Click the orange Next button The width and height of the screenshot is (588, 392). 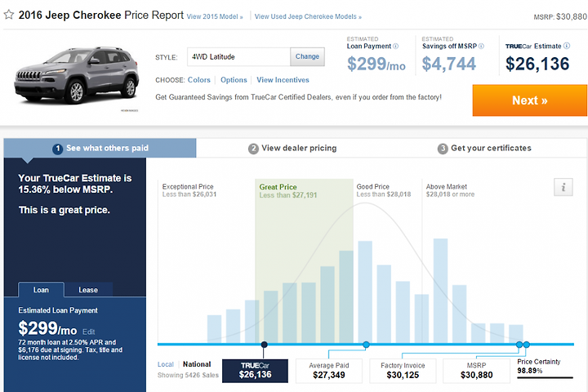tap(529, 100)
